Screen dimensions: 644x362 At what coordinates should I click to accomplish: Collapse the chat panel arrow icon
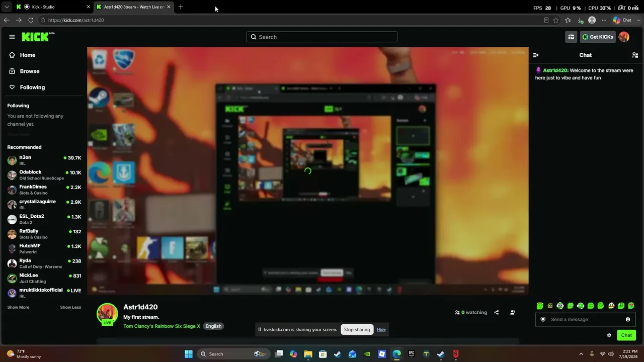click(x=536, y=55)
